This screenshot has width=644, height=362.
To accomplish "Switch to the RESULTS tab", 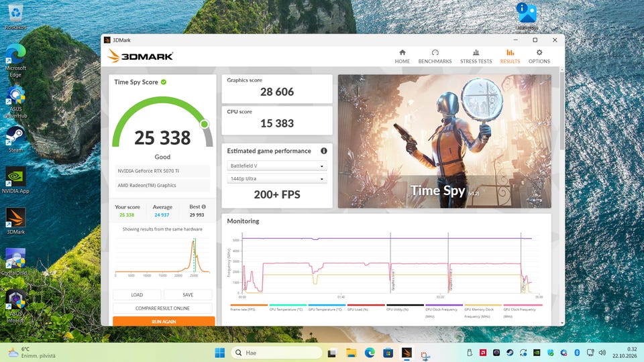I will tap(510, 56).
